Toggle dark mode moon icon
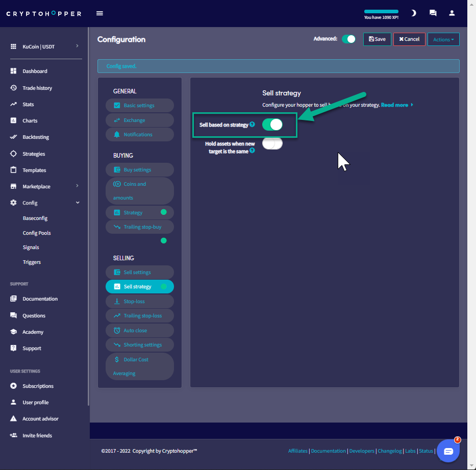The width and height of the screenshot is (476, 470). (413, 13)
